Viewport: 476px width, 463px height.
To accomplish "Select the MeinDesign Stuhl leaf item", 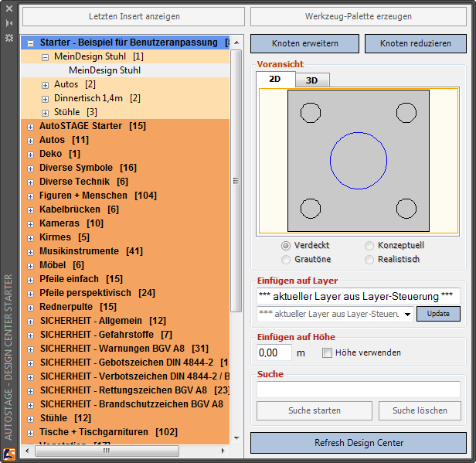I will (x=104, y=70).
